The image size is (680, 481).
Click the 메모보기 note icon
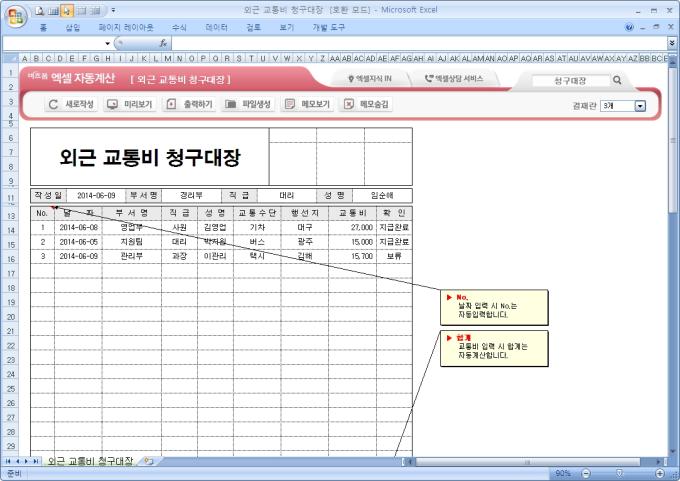(290, 104)
